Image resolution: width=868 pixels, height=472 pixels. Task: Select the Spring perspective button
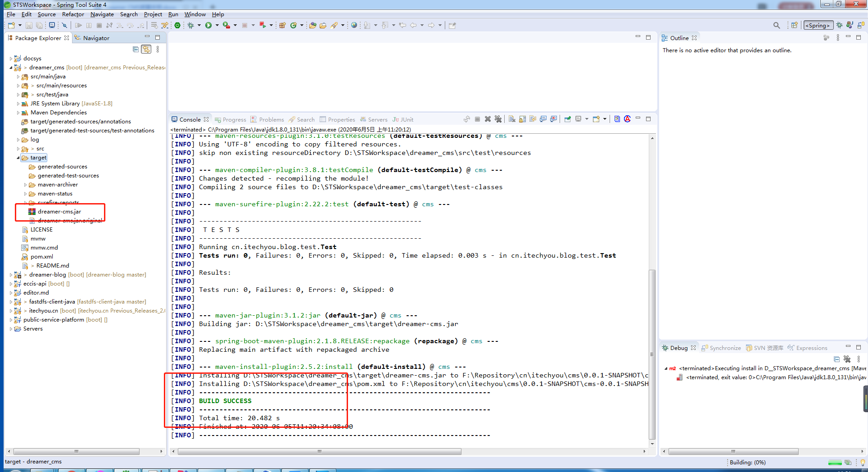point(818,25)
